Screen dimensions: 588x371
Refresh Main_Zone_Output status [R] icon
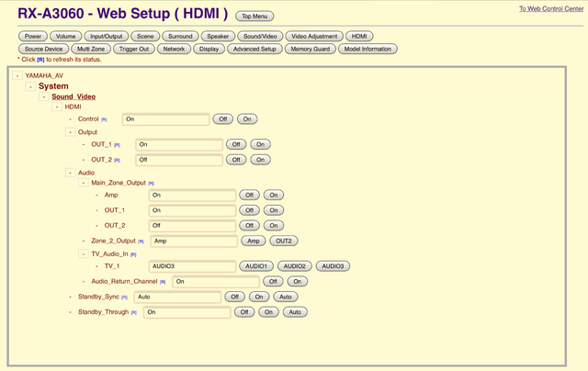pyautogui.click(x=151, y=184)
